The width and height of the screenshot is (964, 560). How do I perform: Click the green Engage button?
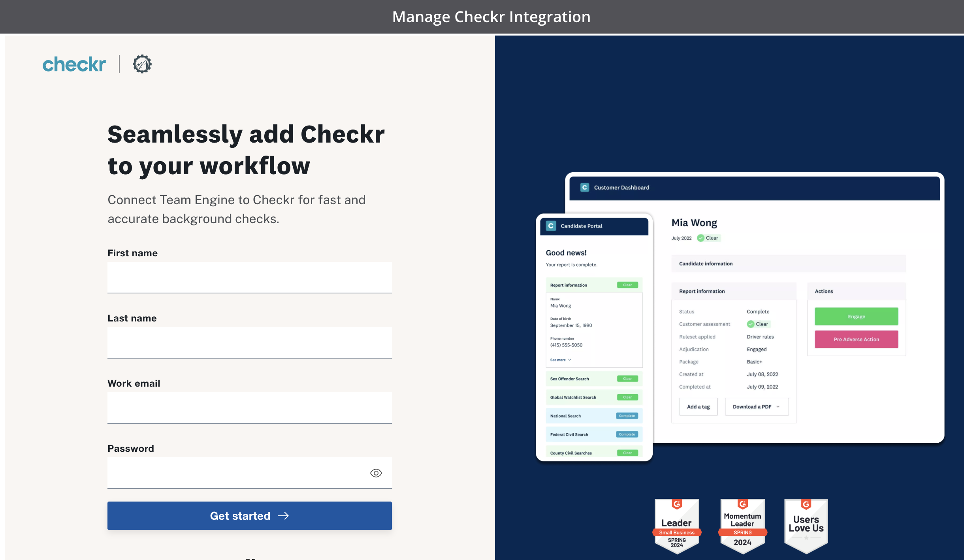(x=856, y=317)
